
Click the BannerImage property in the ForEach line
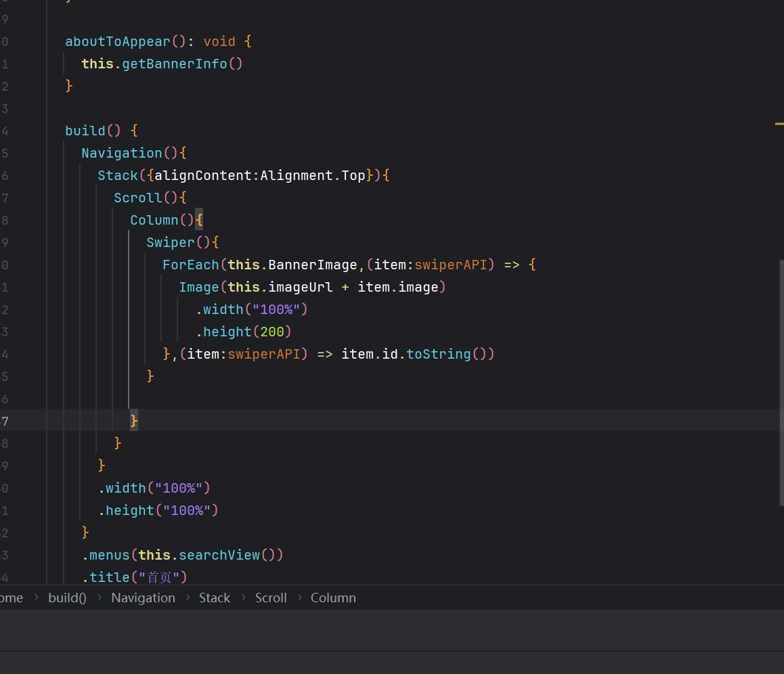312,265
